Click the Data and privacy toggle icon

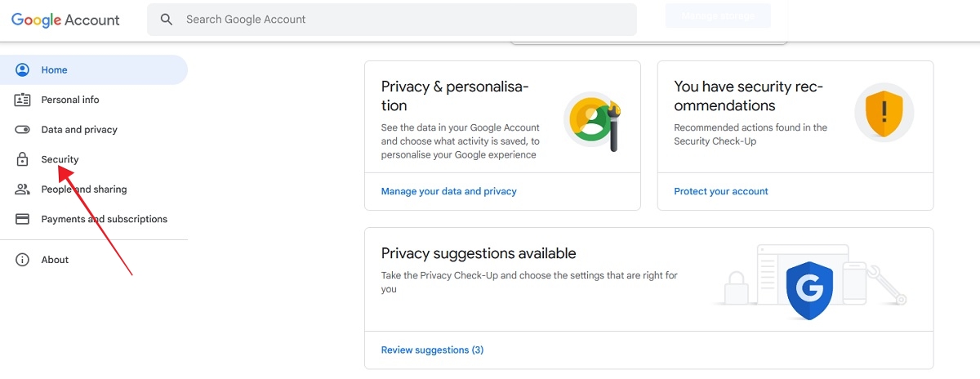pos(23,130)
